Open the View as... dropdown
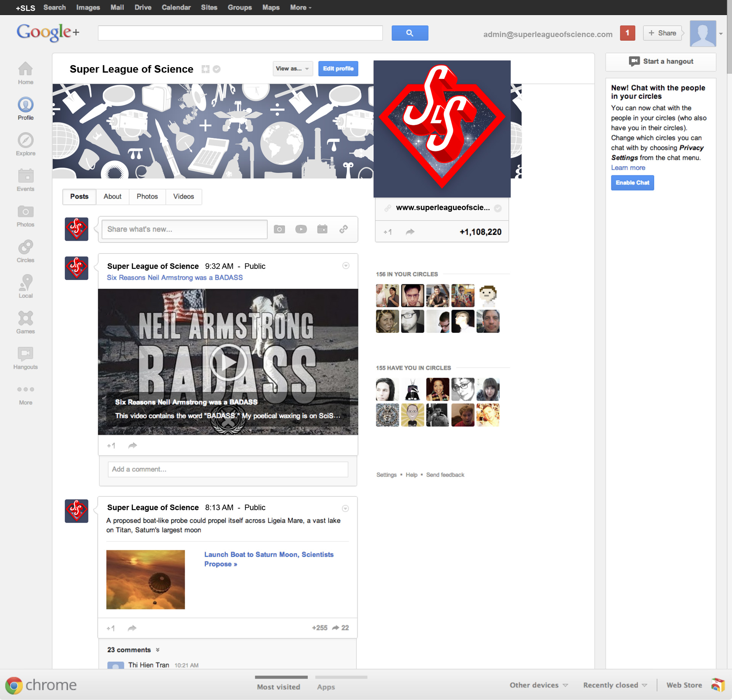Viewport: 732px width, 700px height. pos(293,69)
